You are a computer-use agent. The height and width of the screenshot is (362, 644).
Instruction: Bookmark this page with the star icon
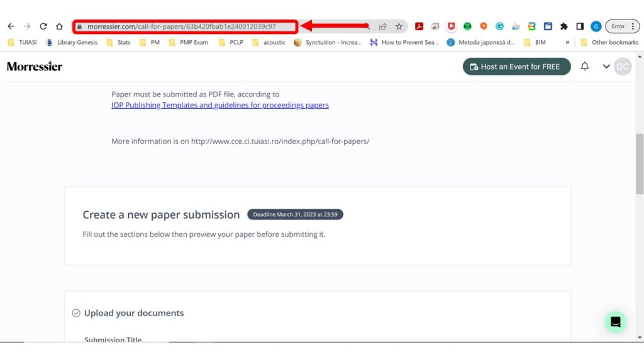click(399, 26)
